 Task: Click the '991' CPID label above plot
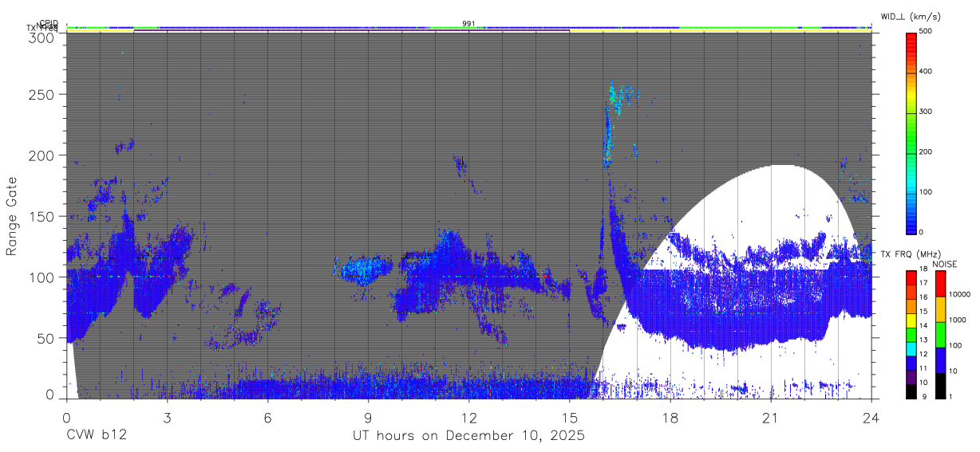(x=468, y=23)
